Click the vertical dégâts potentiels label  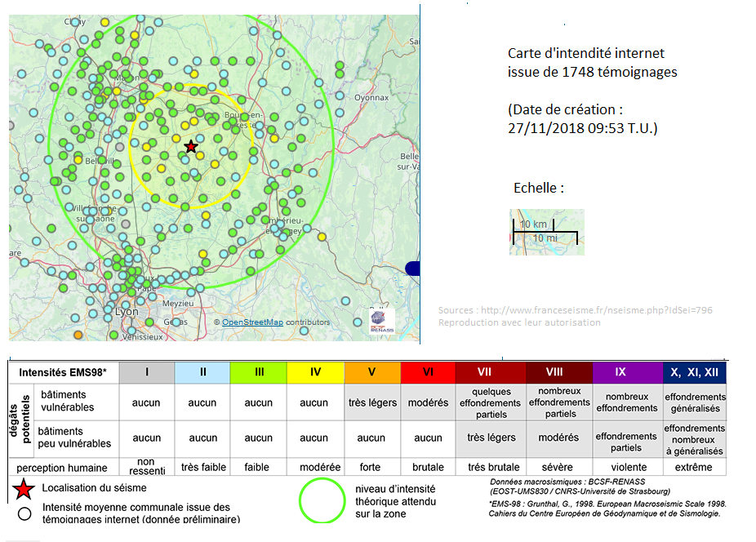coord(20,419)
